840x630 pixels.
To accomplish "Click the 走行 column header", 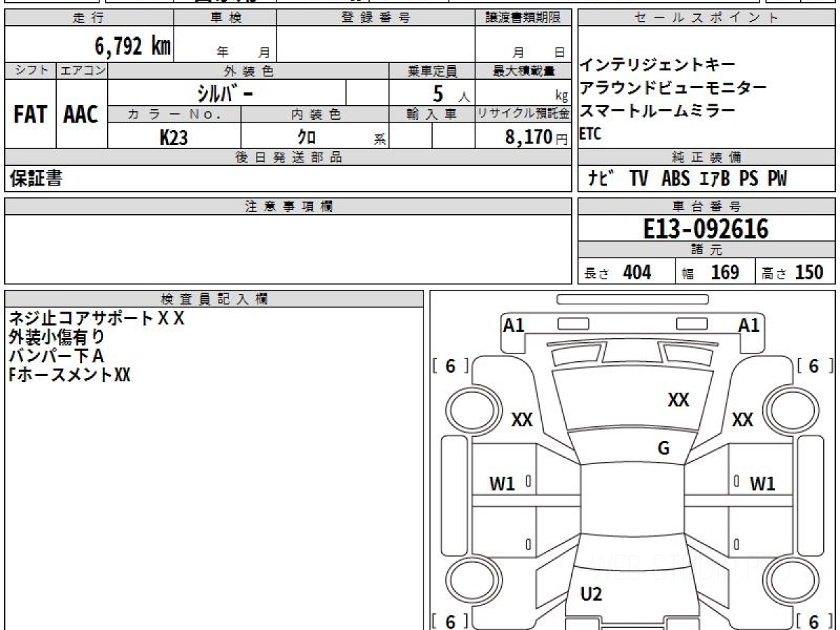I will click(89, 18).
